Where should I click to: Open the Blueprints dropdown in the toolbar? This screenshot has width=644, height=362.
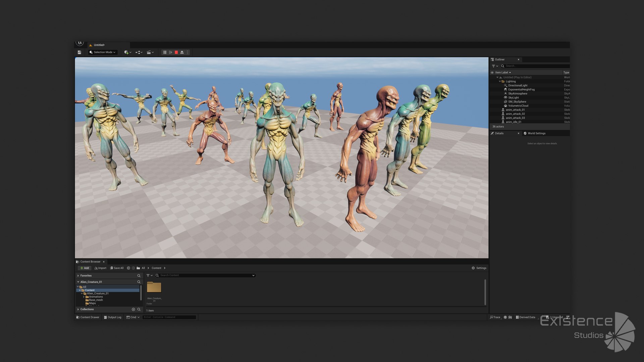pos(139,52)
